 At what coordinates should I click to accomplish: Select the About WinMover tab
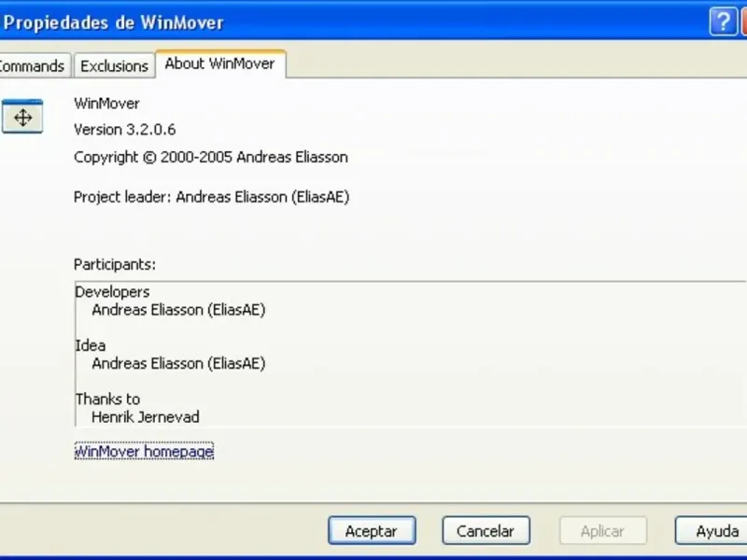pyautogui.click(x=220, y=63)
